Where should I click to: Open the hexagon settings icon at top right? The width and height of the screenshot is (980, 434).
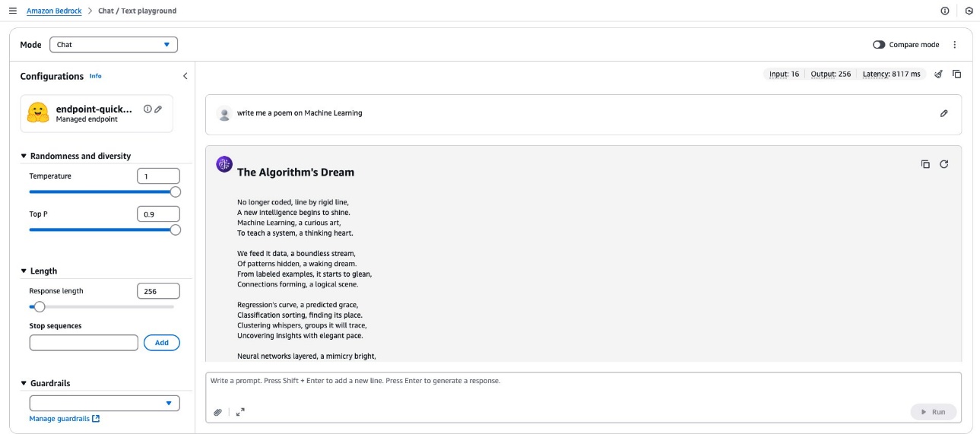(x=969, y=11)
